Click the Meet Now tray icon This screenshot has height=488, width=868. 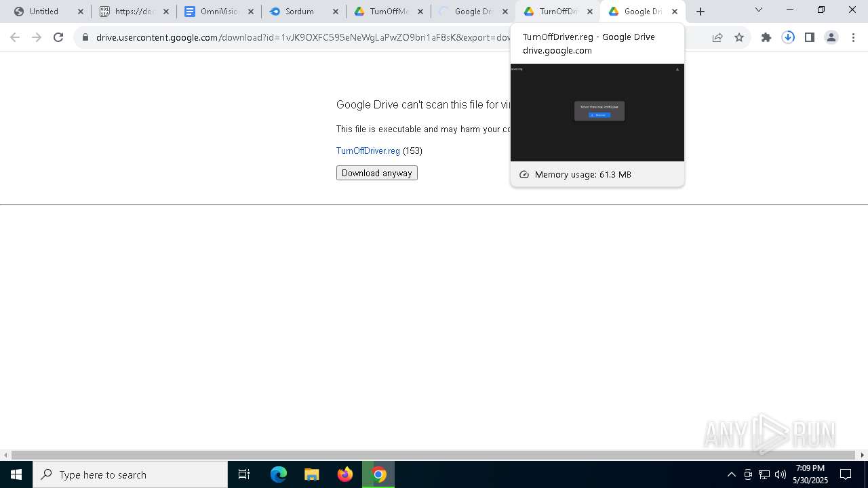pyautogui.click(x=748, y=474)
